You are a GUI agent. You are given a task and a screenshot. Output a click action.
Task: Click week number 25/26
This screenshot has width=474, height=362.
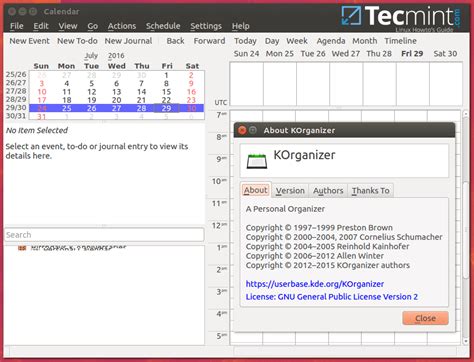[16, 74]
